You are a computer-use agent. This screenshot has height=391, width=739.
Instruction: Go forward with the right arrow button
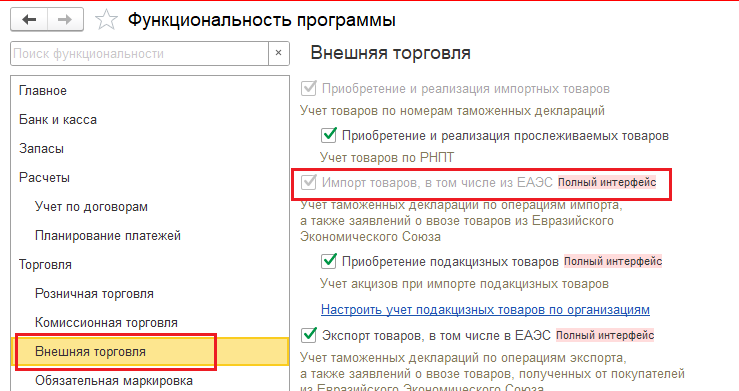pos(65,20)
